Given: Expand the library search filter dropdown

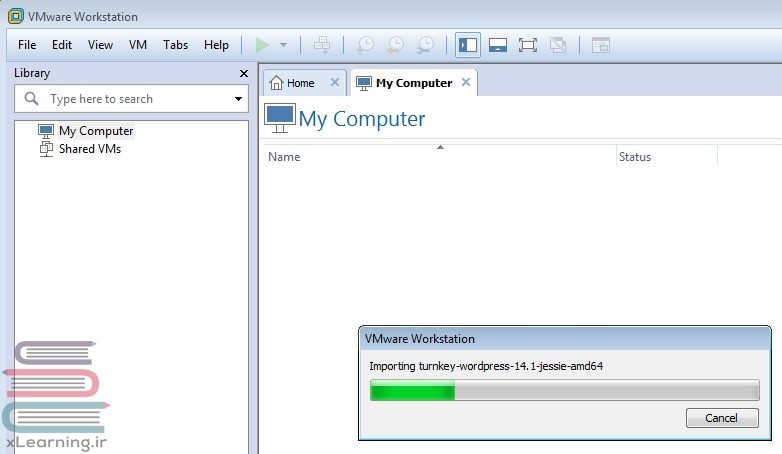Looking at the screenshot, I should pos(238,99).
